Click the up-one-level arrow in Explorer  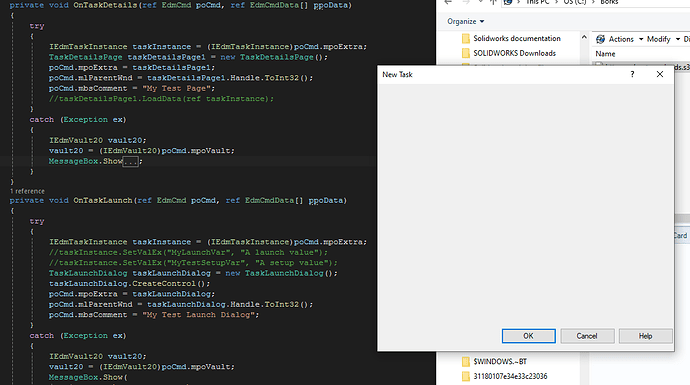point(493,2)
